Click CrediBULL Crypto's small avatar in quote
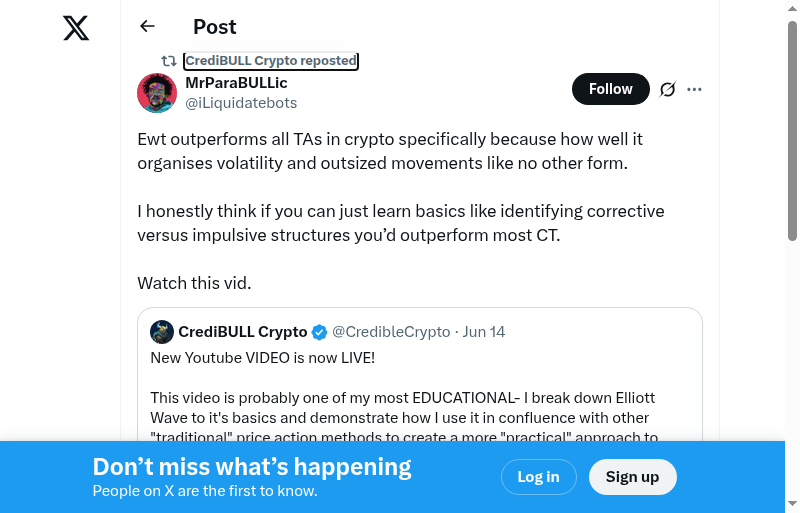Image resolution: width=800 pixels, height=513 pixels. tap(162, 332)
